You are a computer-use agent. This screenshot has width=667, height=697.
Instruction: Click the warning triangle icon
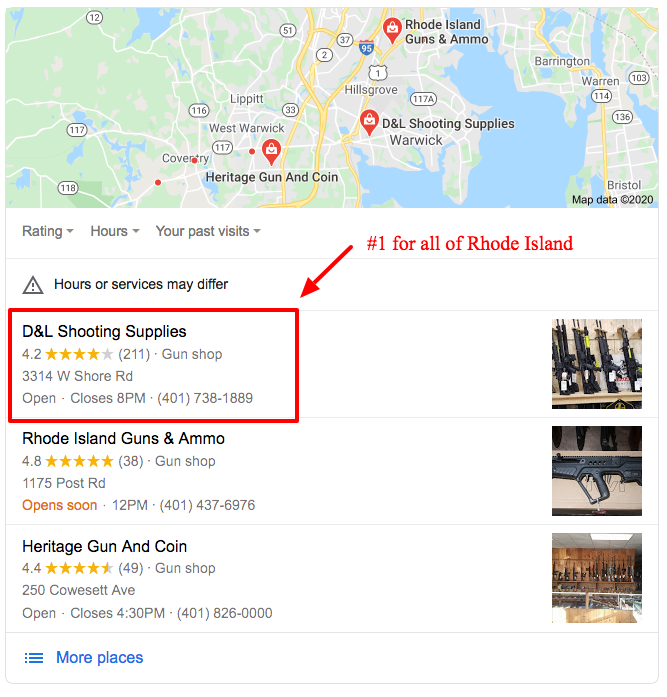coord(33,285)
